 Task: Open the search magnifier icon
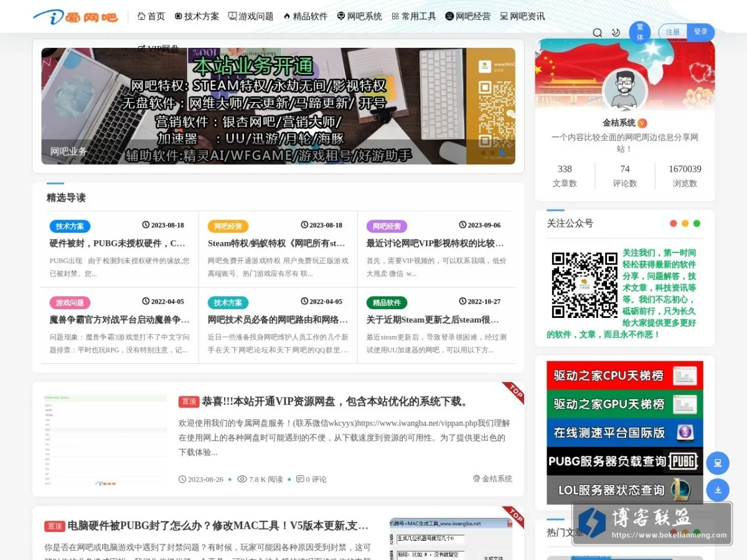(598, 32)
